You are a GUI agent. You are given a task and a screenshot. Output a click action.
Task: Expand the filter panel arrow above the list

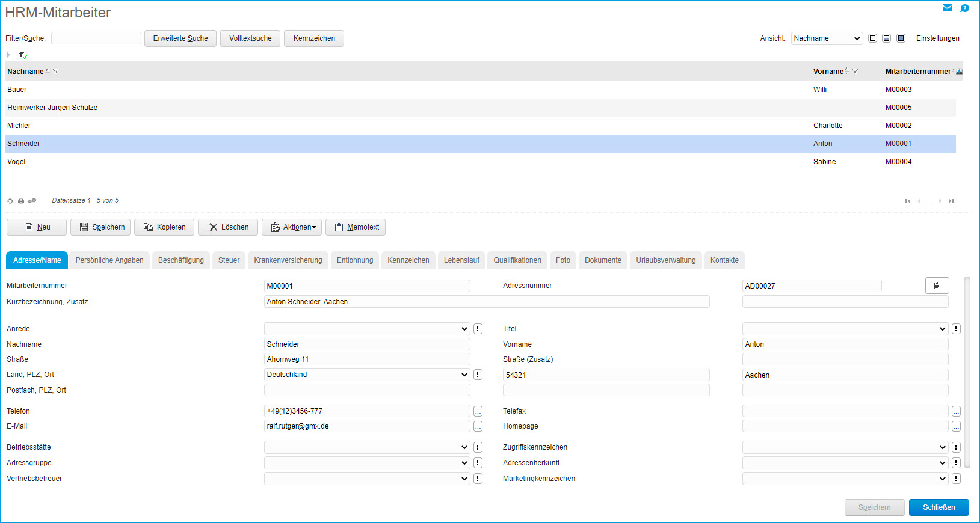pos(8,55)
